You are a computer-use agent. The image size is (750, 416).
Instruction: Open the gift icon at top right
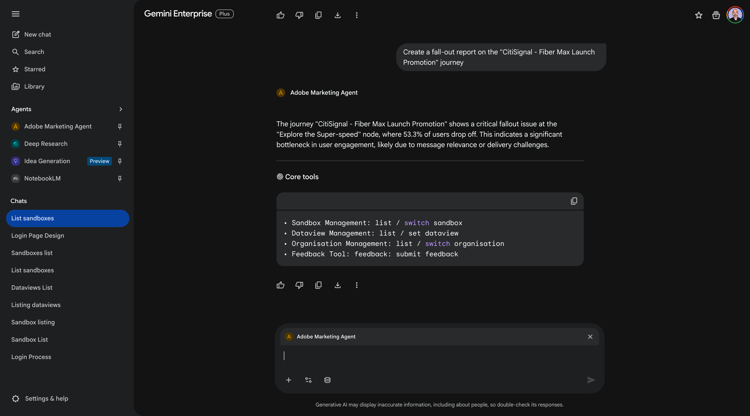(x=716, y=15)
